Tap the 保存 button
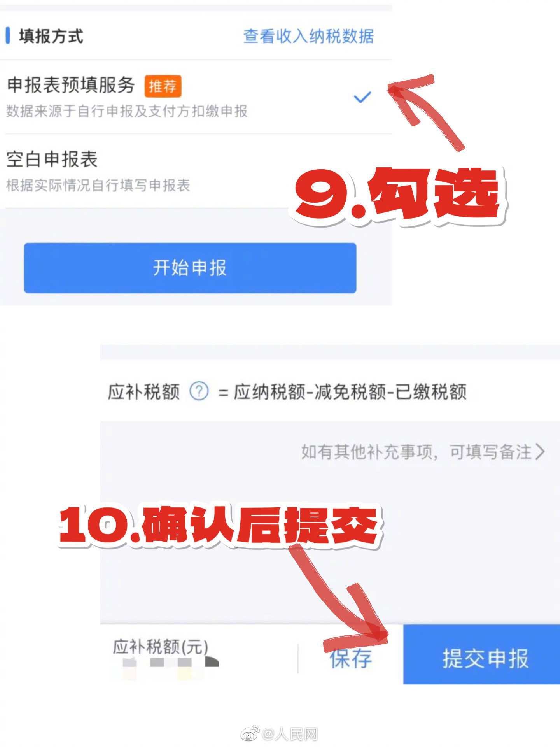Screen dimensions: 560x747 351,658
